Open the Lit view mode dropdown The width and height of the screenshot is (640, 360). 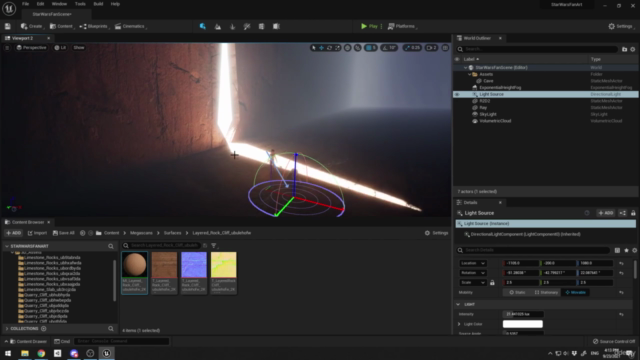pyautogui.click(x=60, y=48)
